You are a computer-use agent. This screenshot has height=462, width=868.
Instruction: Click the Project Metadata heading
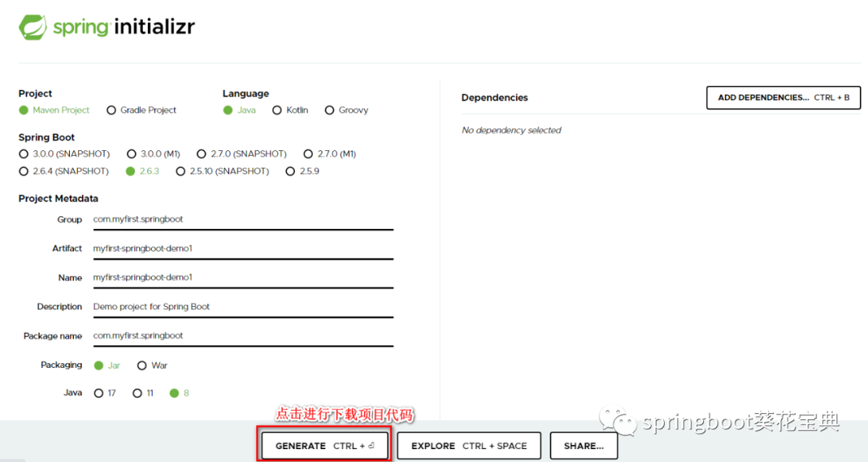tap(58, 198)
